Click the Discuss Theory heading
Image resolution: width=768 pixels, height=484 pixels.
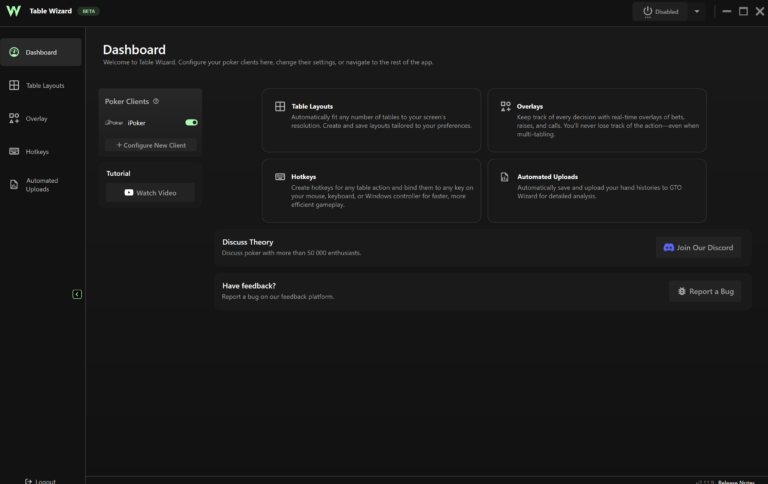247,242
